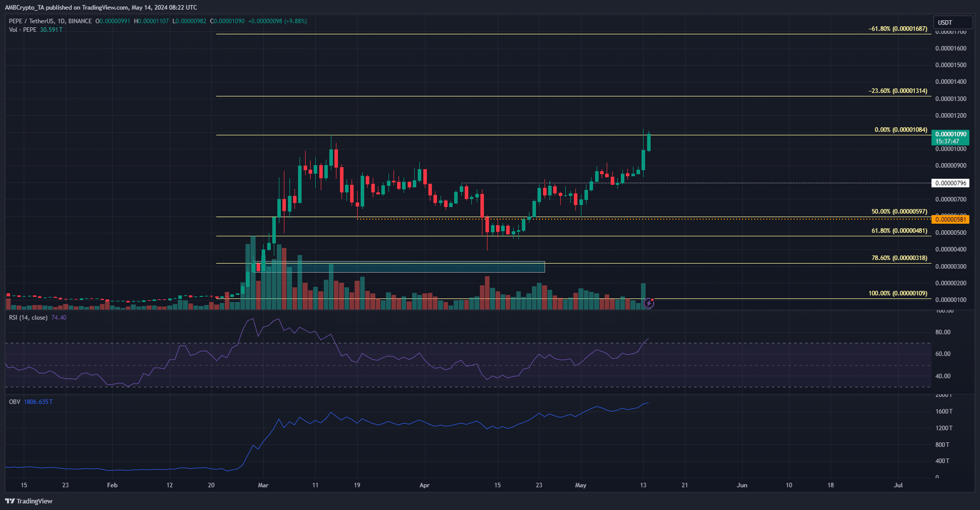Image resolution: width=980 pixels, height=510 pixels.
Task: Open the USDT currency selector
Action: [954, 22]
